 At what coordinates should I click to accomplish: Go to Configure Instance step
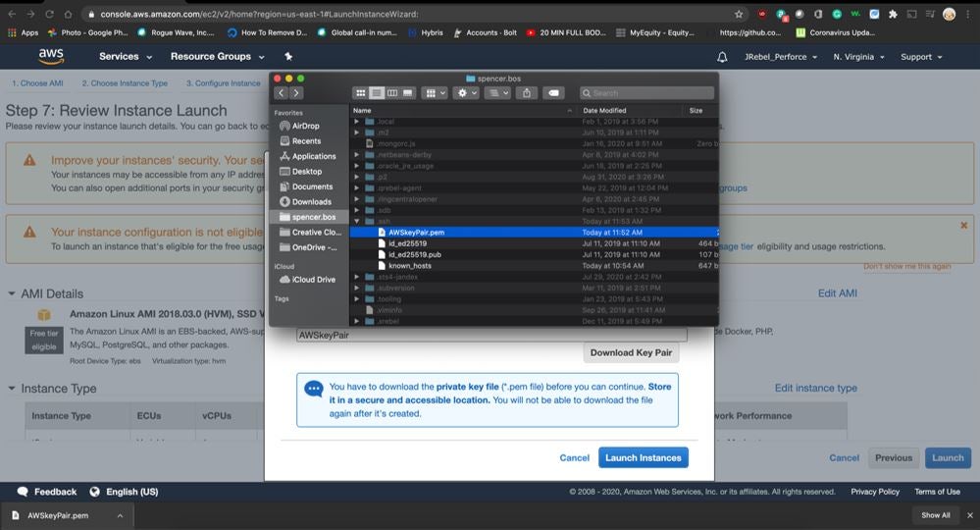point(223,83)
